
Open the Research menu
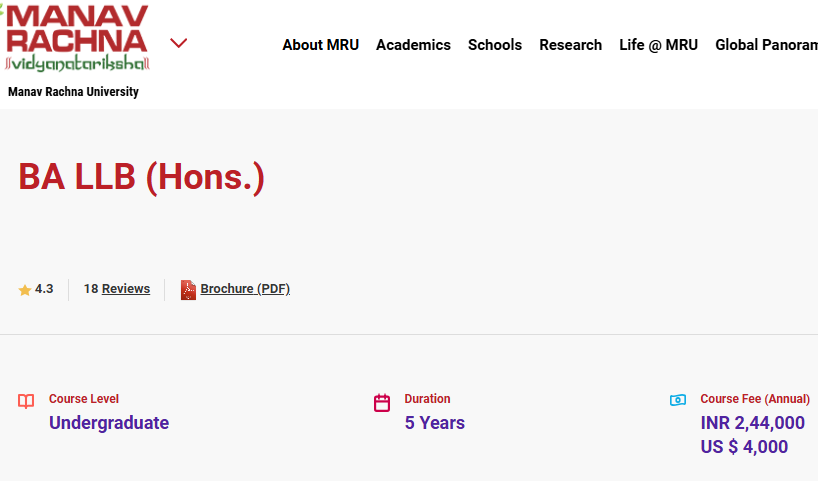570,45
